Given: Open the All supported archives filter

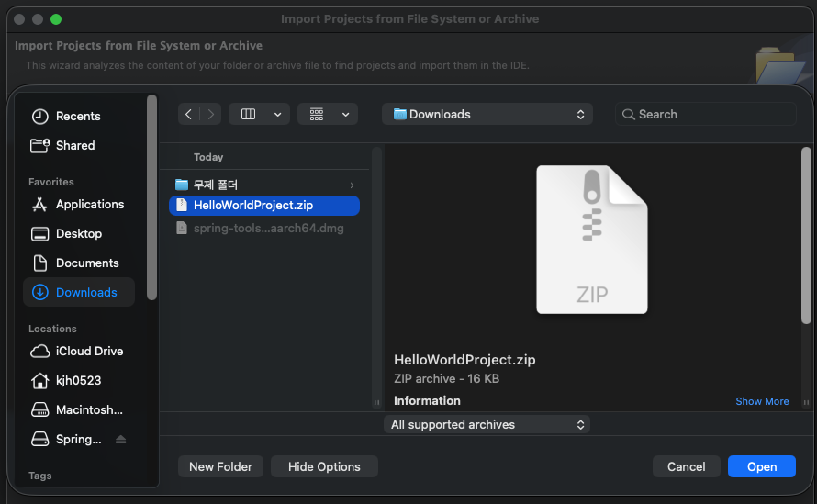Looking at the screenshot, I should [487, 425].
